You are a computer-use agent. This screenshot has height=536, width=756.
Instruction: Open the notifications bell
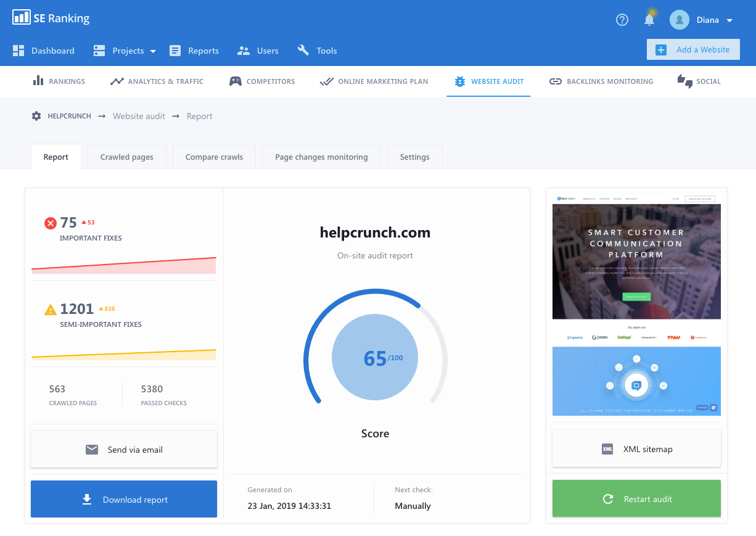coord(649,20)
